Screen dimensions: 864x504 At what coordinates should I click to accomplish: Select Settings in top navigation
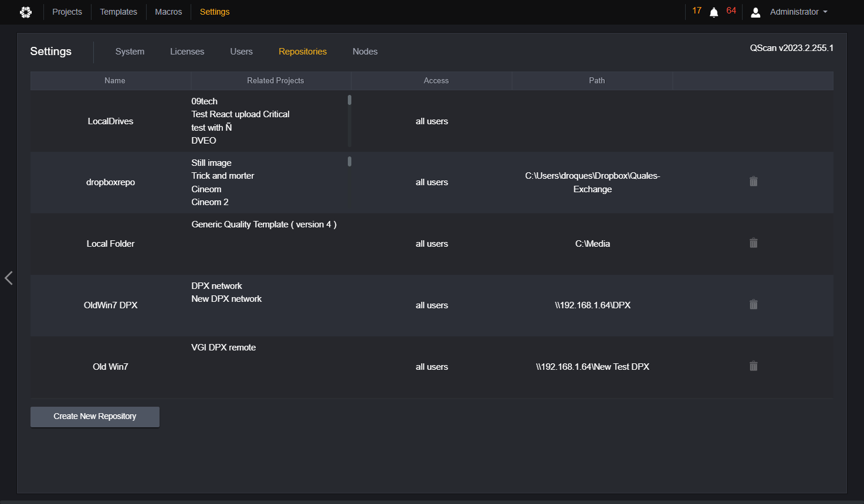point(215,12)
